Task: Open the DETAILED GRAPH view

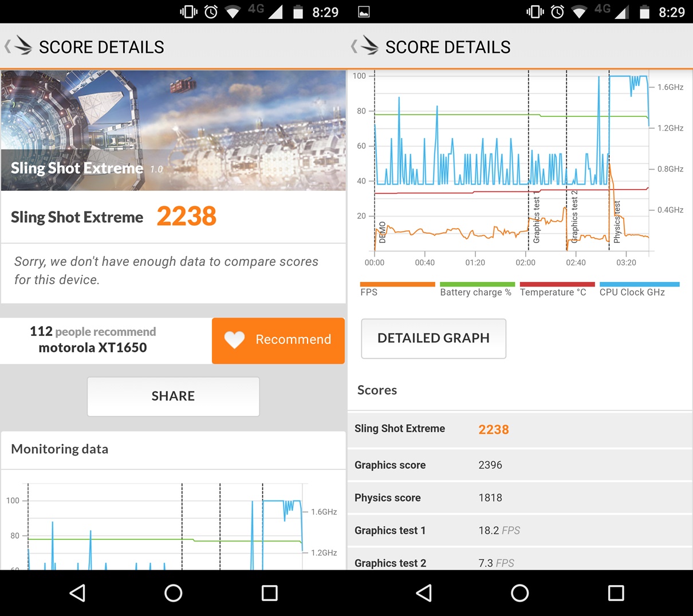Action: tap(434, 338)
